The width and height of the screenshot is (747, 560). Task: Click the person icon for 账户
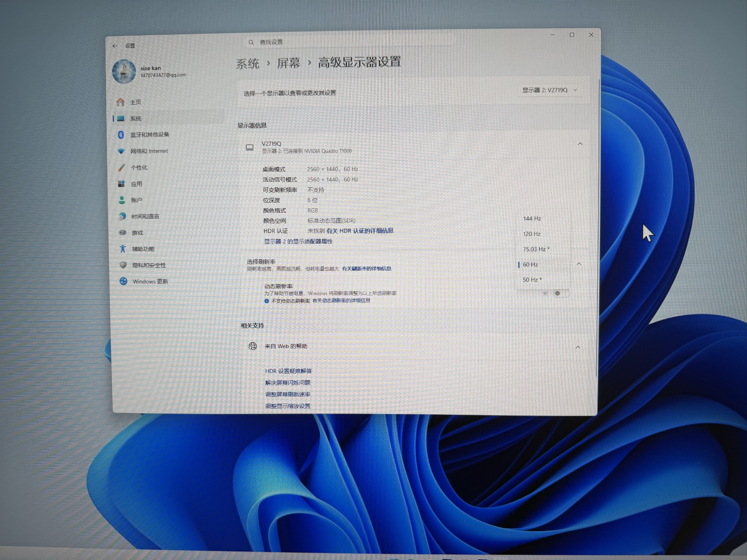pyautogui.click(x=122, y=200)
